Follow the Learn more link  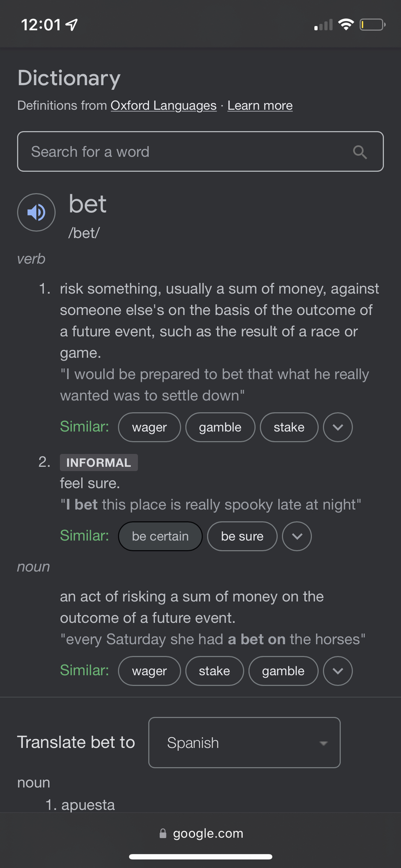(260, 106)
